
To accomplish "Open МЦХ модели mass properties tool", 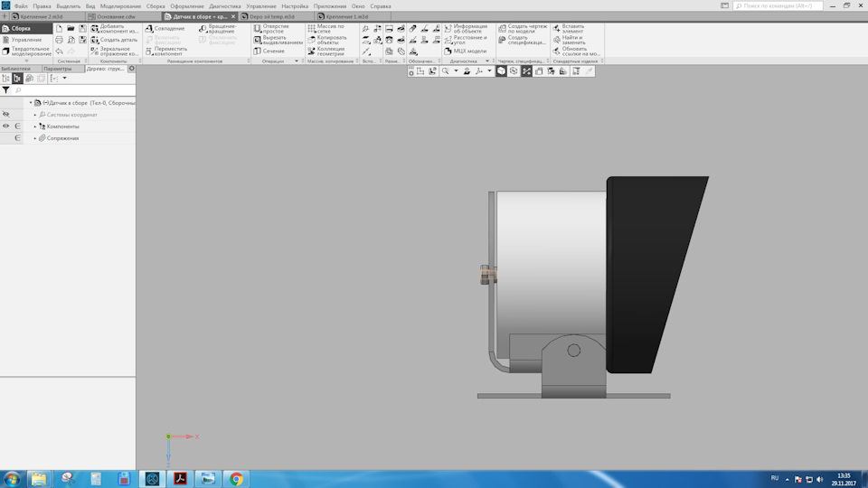I will coord(465,52).
